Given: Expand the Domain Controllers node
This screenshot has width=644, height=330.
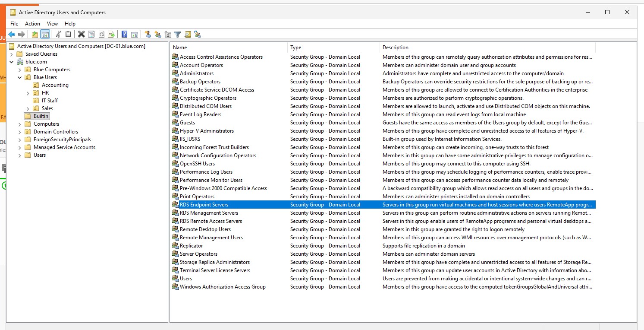Looking at the screenshot, I should click(x=20, y=132).
